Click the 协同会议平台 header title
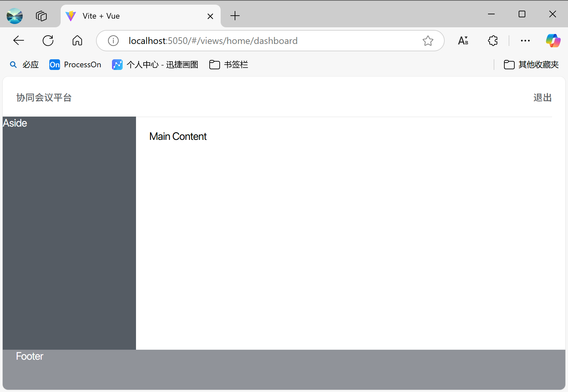Viewport: 568px width, 392px height. point(44,98)
